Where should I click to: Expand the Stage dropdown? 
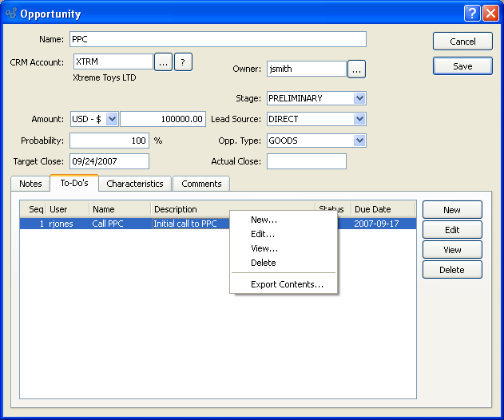359,98
